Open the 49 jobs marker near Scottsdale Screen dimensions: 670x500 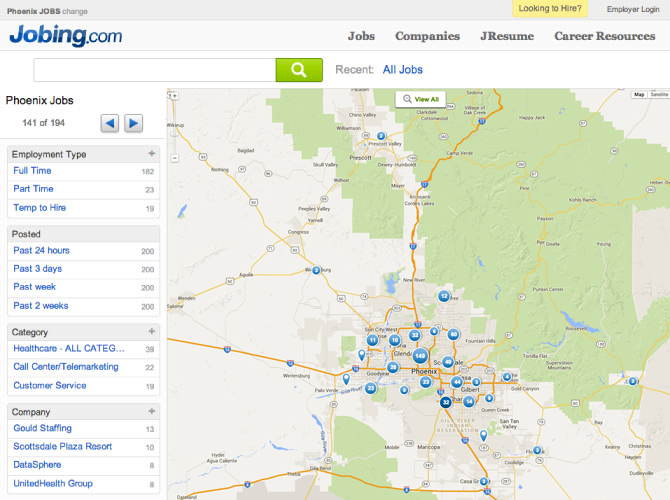pyautogui.click(x=447, y=362)
